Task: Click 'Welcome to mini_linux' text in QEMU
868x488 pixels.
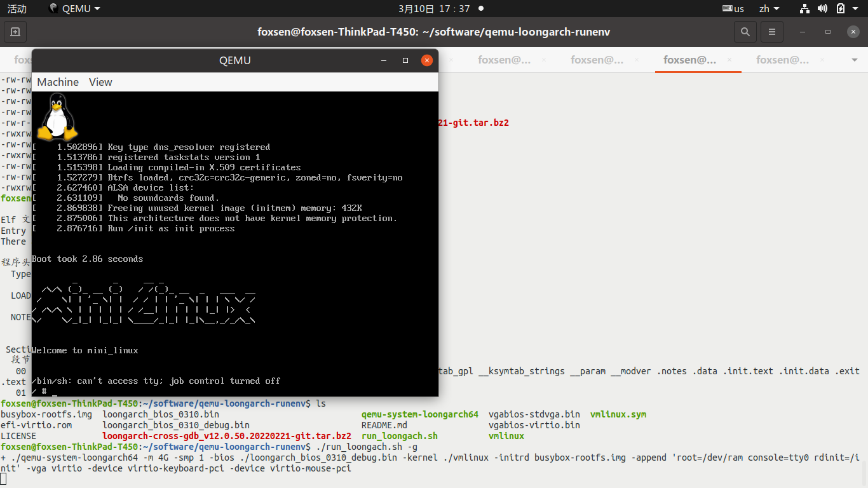Action: [85, 351]
